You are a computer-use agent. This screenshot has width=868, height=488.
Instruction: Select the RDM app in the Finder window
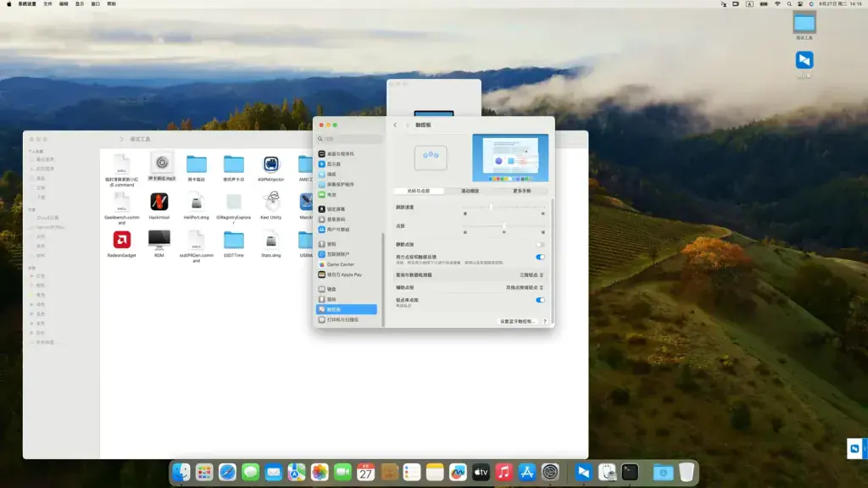[159, 244]
